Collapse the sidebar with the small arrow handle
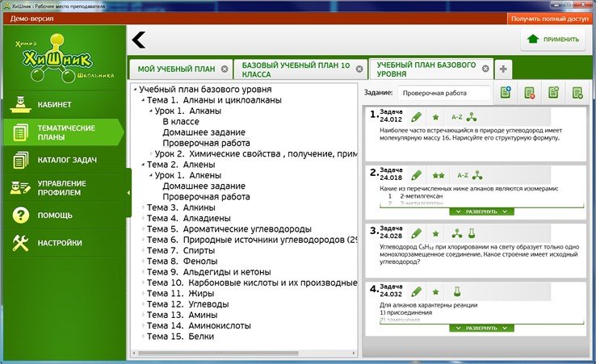 [128, 193]
